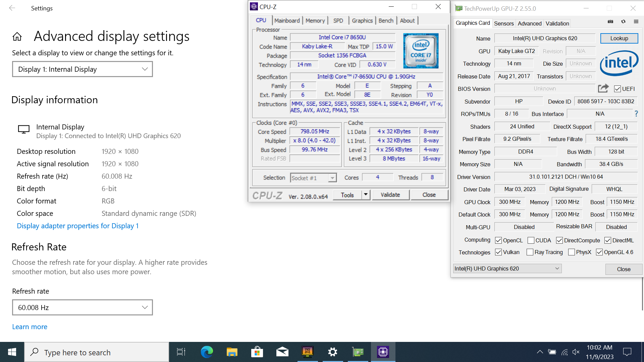Switch to Mainboard tab in CPU-Z
The width and height of the screenshot is (644, 362).
tap(287, 20)
